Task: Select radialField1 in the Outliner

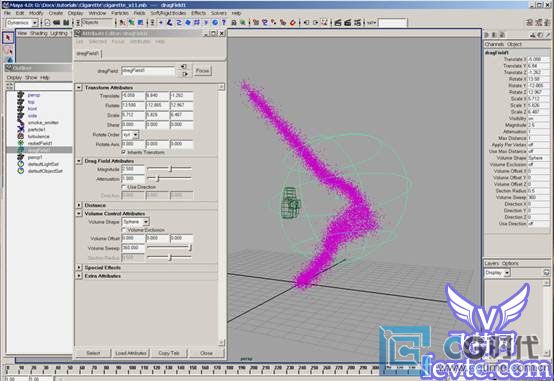Action: [x=40, y=143]
